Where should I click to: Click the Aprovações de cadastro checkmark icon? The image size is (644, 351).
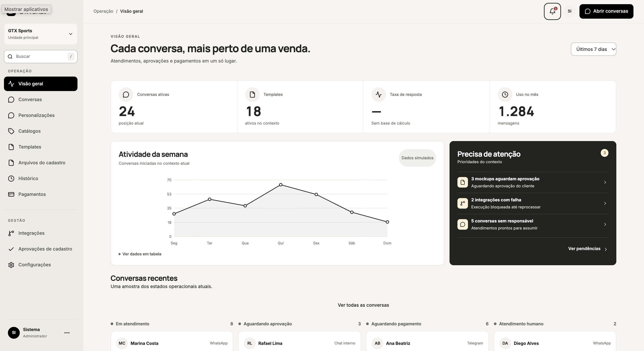11,249
